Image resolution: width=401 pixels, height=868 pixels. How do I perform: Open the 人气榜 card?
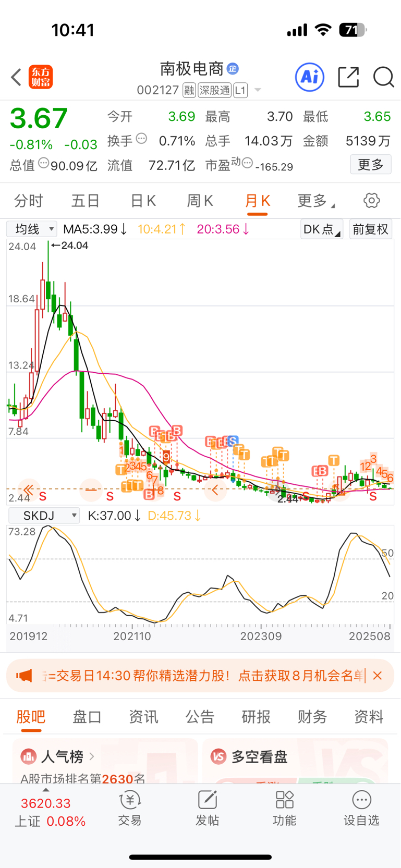105,761
